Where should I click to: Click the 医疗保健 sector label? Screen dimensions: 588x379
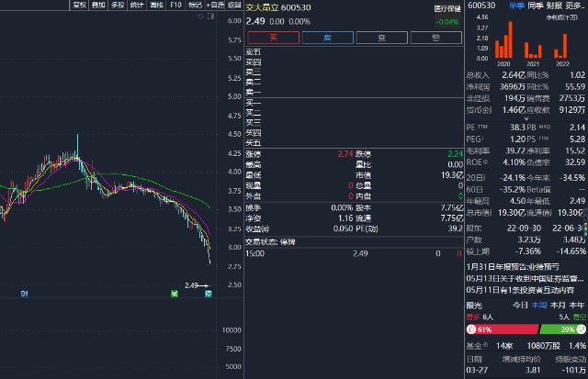pyautogui.click(x=447, y=8)
